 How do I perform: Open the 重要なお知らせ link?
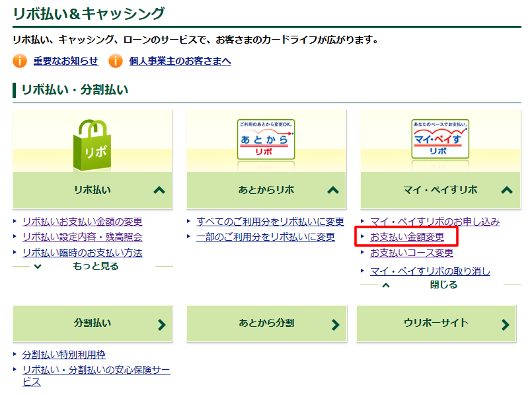pyautogui.click(x=65, y=61)
